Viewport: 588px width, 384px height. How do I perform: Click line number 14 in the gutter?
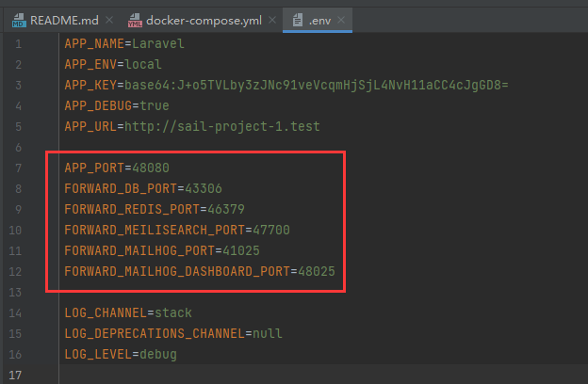[x=15, y=312]
